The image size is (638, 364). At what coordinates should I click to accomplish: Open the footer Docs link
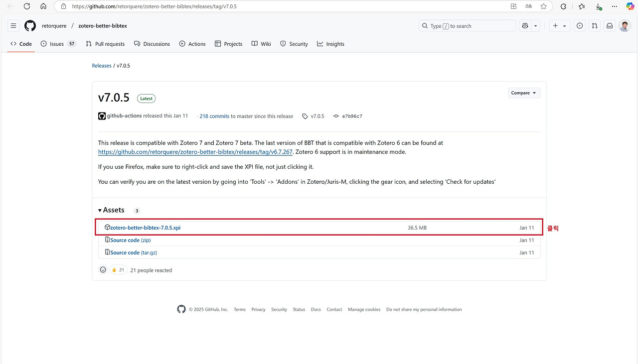316,310
